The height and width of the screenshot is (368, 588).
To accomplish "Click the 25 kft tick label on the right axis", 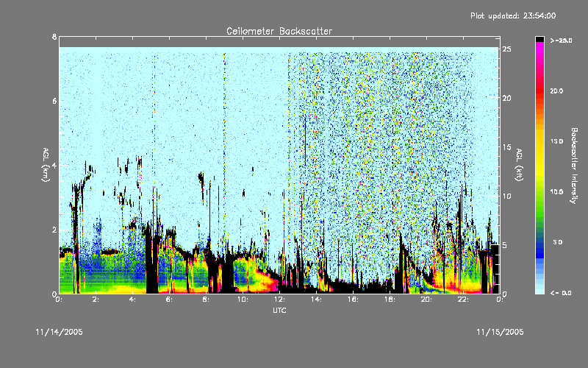I will [x=506, y=49].
